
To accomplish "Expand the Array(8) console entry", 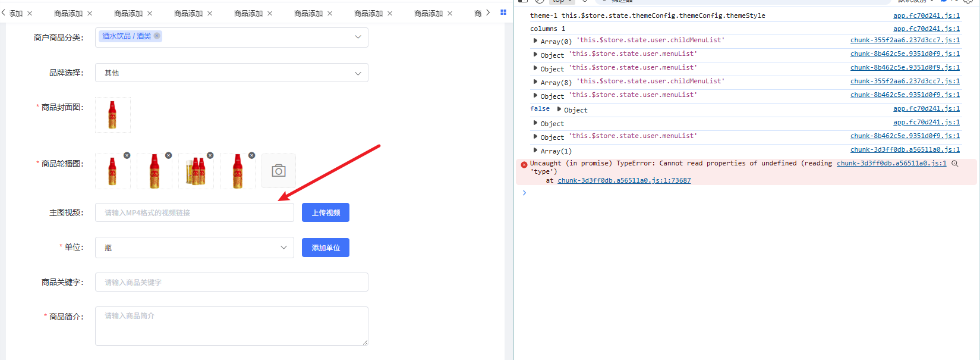I will pos(535,82).
